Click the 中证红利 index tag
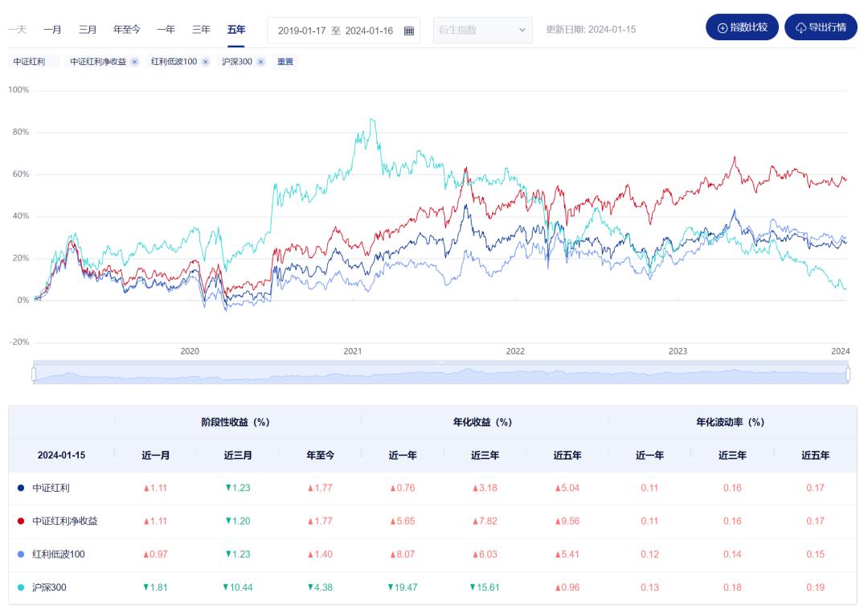The width and height of the screenshot is (868, 614). 30,62
